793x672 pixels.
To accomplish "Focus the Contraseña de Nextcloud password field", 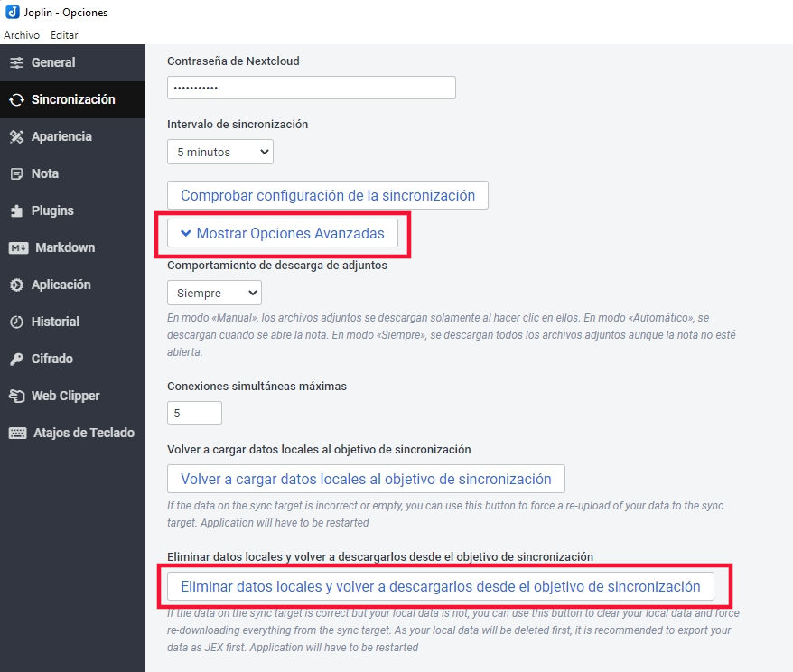I will [312, 88].
